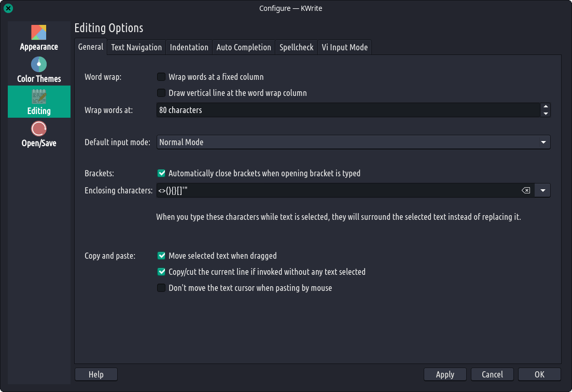Clear the Enclosing characters field with clear icon

(x=526, y=190)
